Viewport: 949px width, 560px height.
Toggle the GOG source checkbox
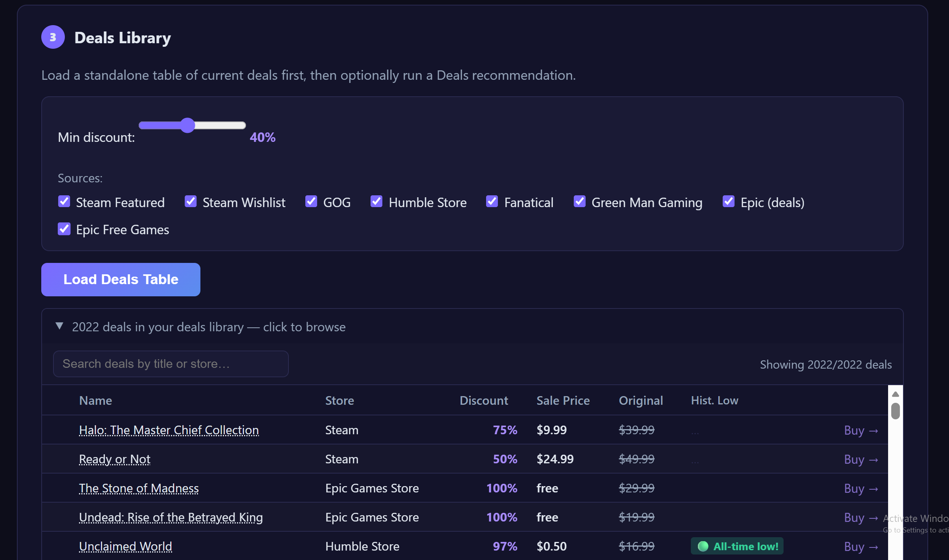(x=311, y=202)
